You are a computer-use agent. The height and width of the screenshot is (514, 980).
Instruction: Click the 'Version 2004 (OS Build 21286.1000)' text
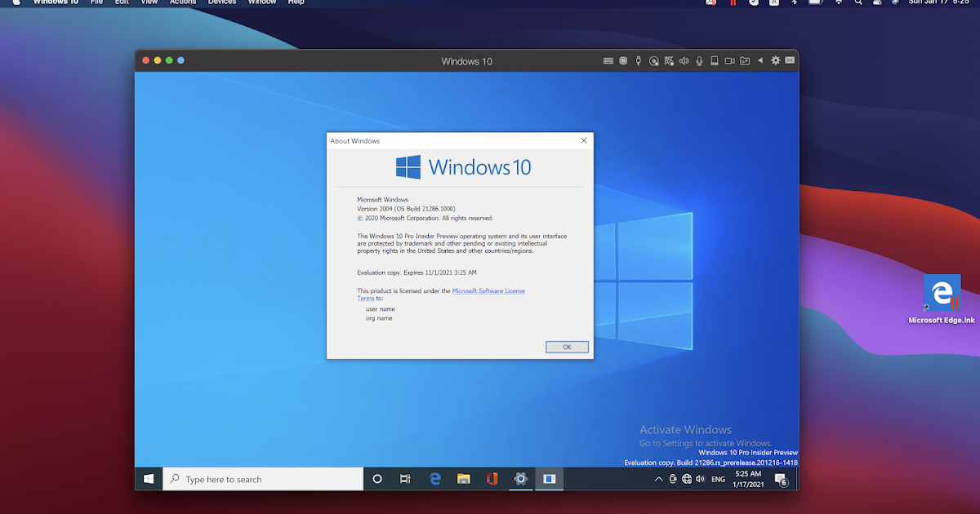pos(407,209)
